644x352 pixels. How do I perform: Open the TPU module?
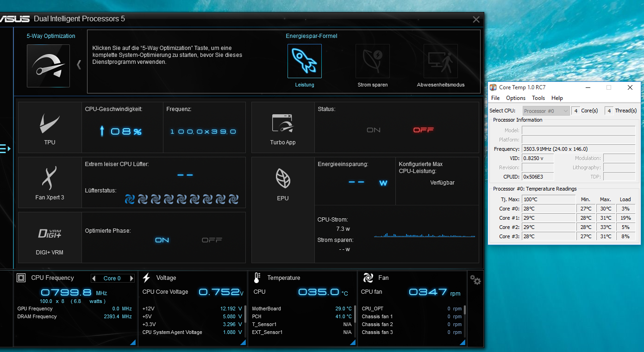(x=50, y=127)
